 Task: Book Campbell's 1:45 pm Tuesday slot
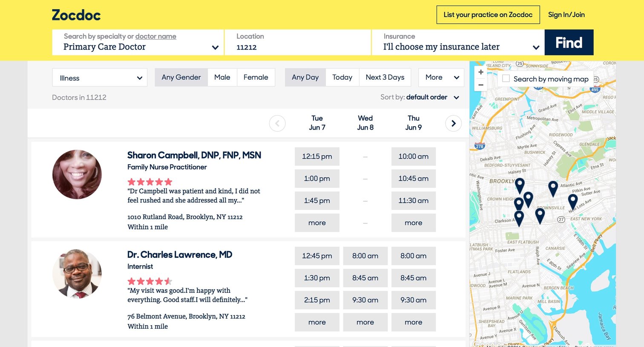[317, 201]
